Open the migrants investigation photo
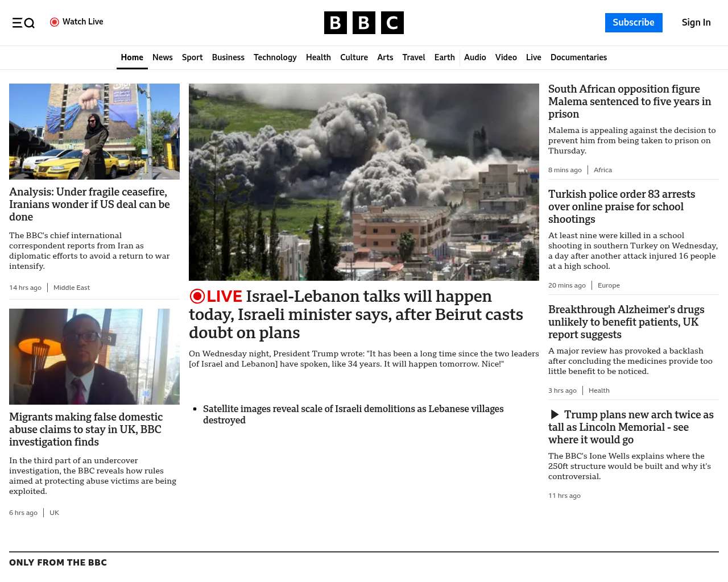 (x=94, y=356)
